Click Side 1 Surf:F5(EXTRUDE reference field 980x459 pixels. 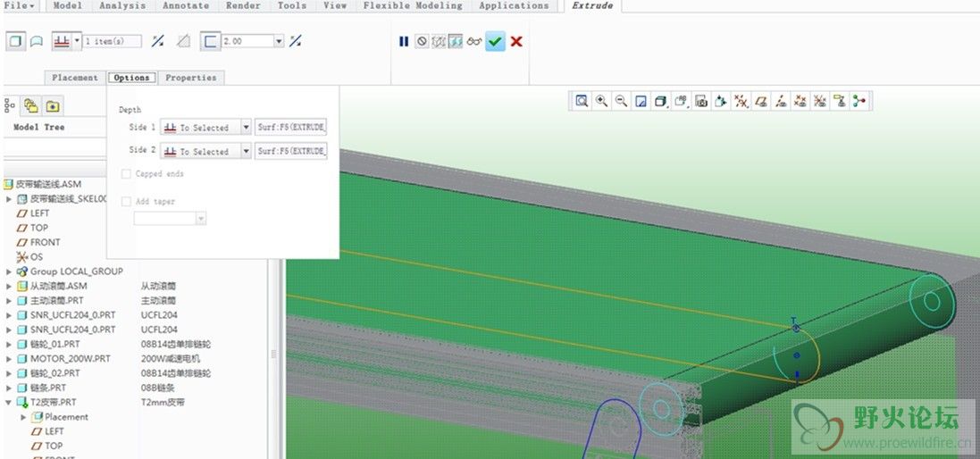(291, 128)
